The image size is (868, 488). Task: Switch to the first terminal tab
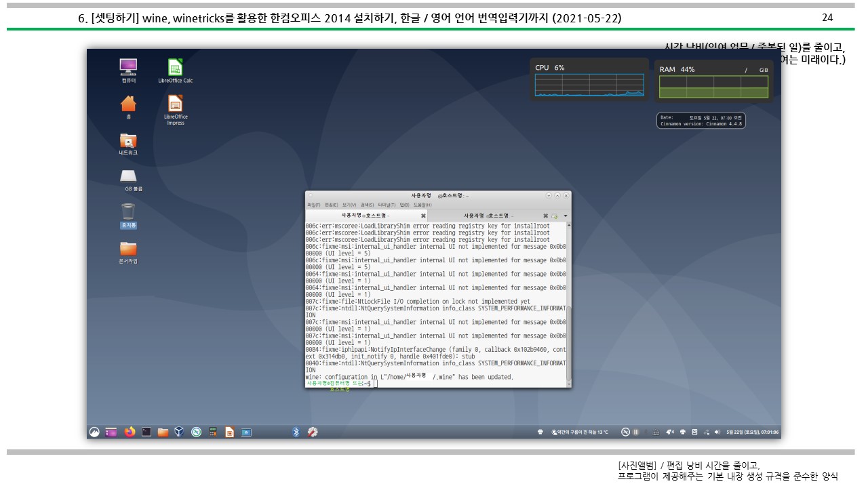point(366,216)
